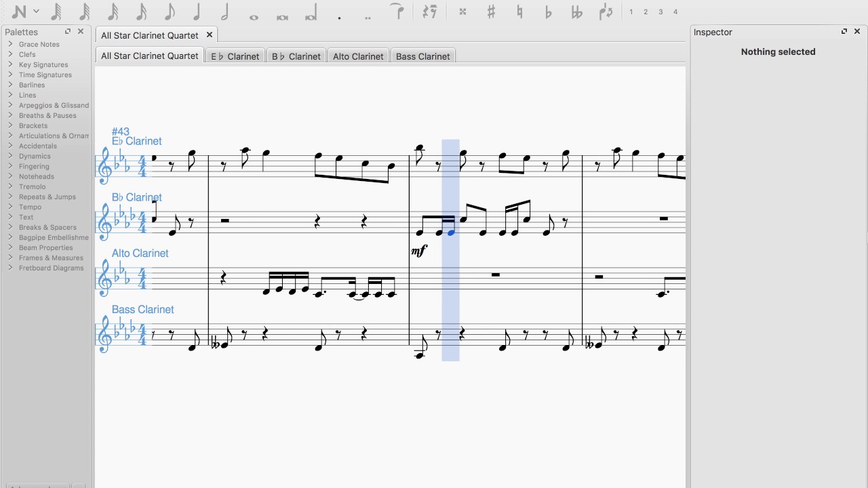Toggle note input mode N icon
Screen dimensions: 868x488
tap(19, 12)
